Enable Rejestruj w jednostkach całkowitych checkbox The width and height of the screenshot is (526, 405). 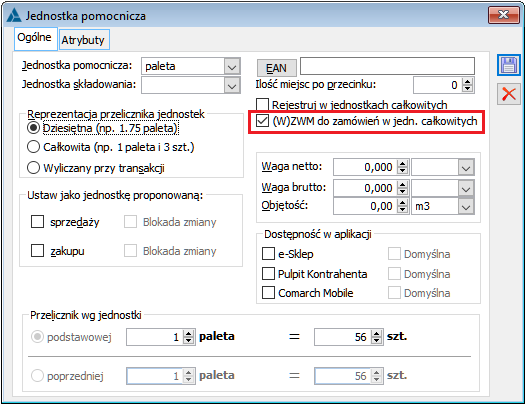pos(262,105)
